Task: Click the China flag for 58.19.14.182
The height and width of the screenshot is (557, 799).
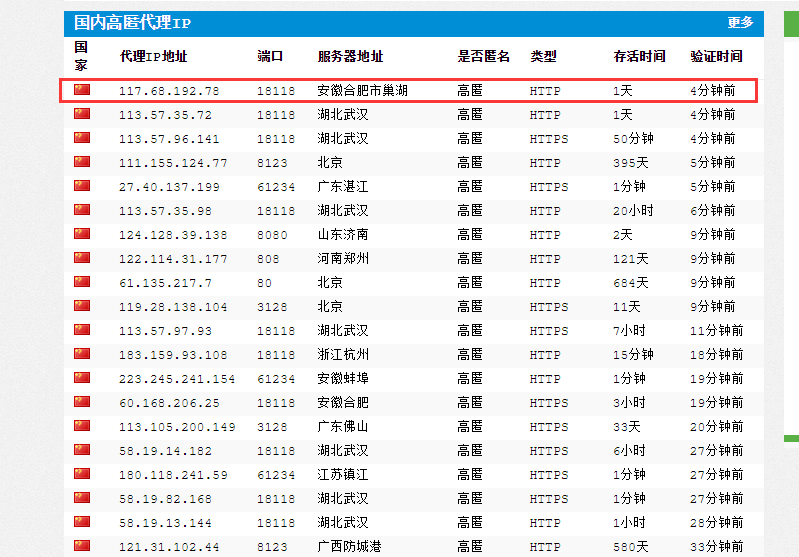Action: [x=82, y=449]
